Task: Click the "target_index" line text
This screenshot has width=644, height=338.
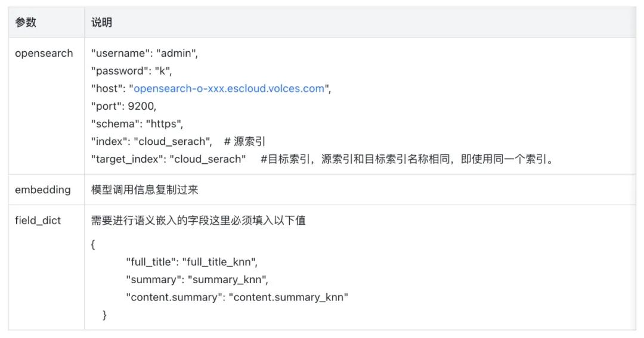Action: 169,159
